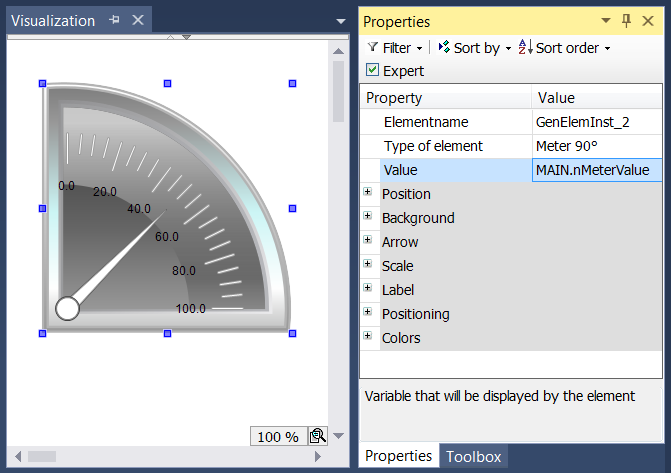Close the Visualization tab
Viewport: 671px width, 473px height.
[138, 20]
